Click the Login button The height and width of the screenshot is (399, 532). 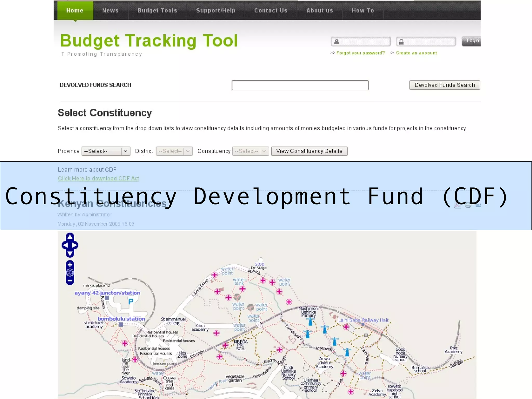pyautogui.click(x=471, y=41)
